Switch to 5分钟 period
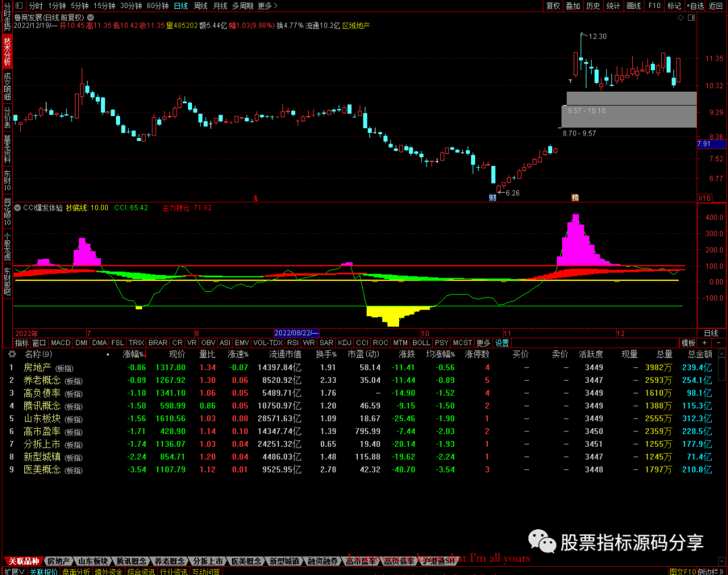The height and width of the screenshot is (575, 728). tap(80, 5)
